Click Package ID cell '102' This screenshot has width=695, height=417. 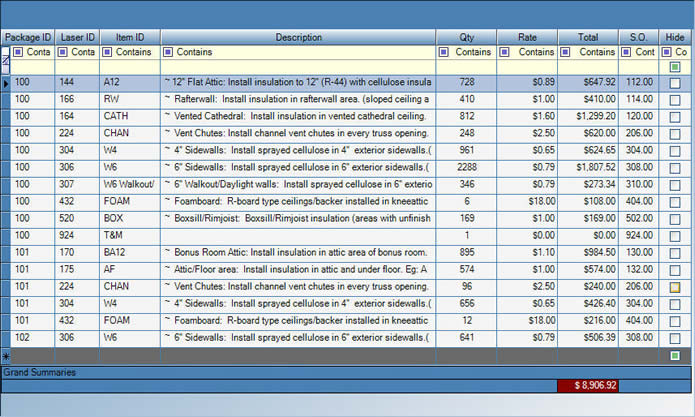coord(32,338)
